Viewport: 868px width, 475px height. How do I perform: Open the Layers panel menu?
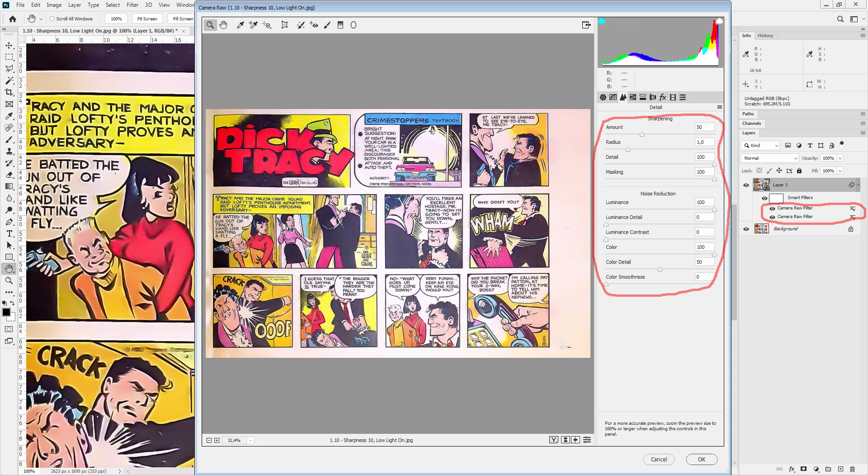[863, 133]
